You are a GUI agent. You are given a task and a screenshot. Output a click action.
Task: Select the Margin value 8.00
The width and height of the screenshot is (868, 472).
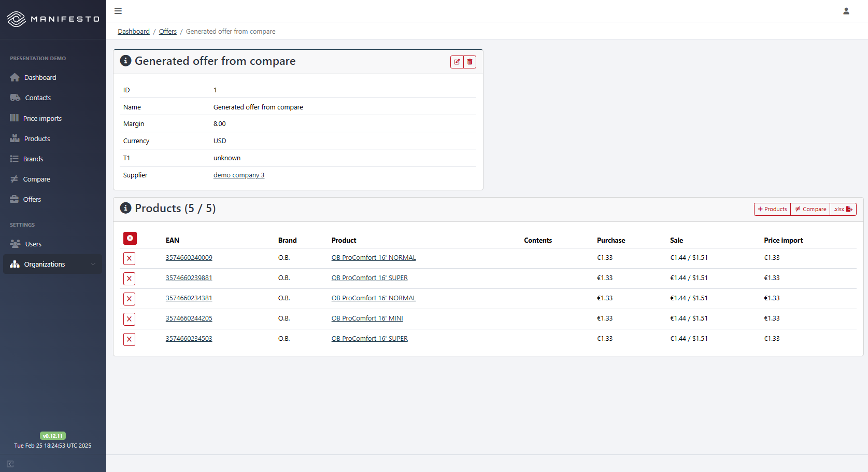(220, 124)
